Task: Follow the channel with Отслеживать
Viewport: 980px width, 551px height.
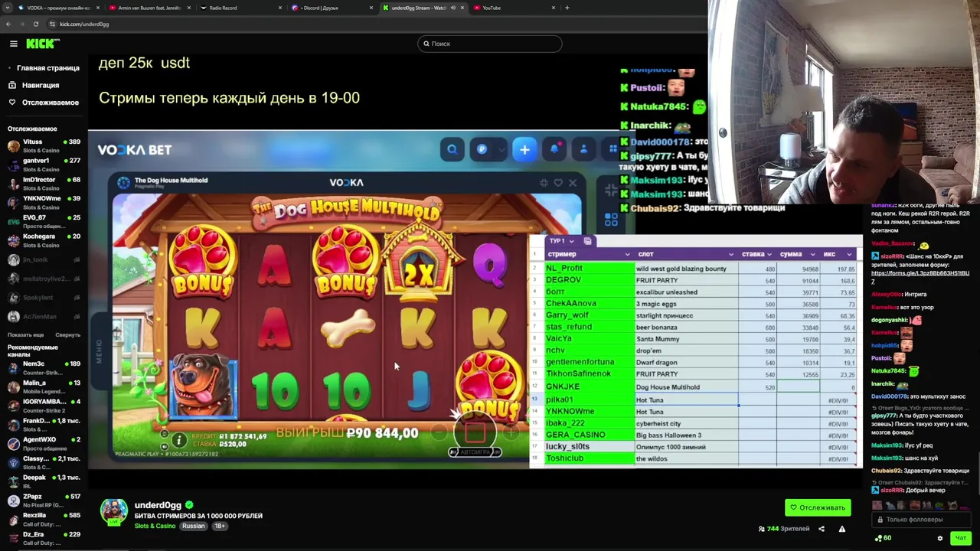Action: point(818,507)
